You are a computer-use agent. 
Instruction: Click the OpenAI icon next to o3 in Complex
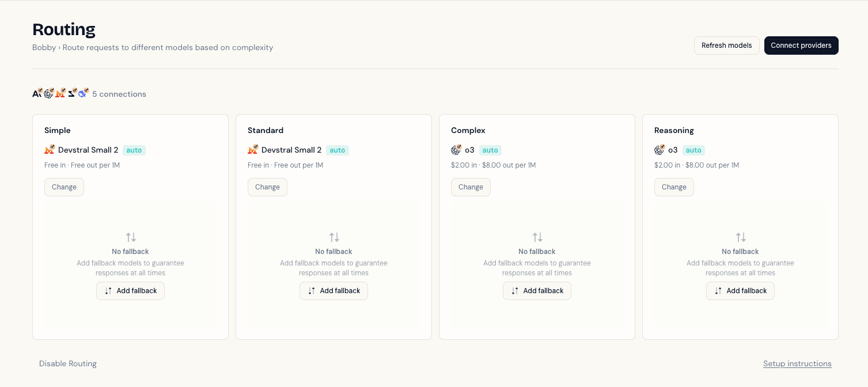click(x=456, y=150)
